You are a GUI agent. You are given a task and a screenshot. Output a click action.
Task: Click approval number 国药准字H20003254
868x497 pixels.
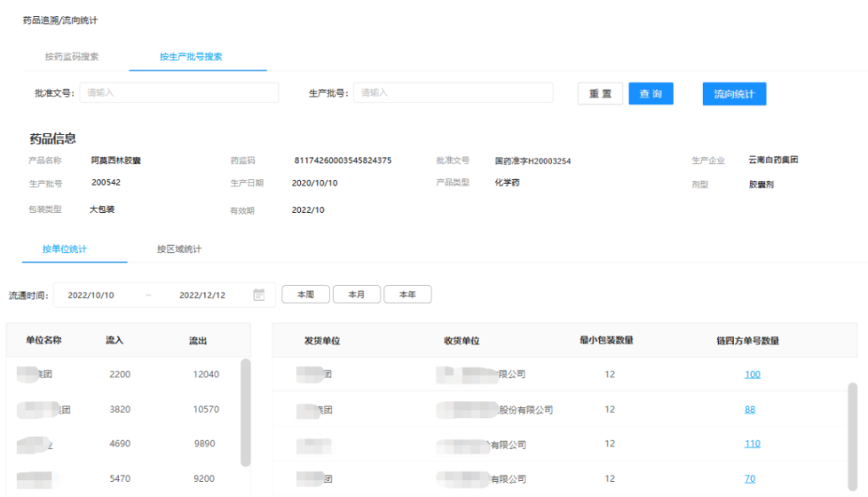coord(532,160)
